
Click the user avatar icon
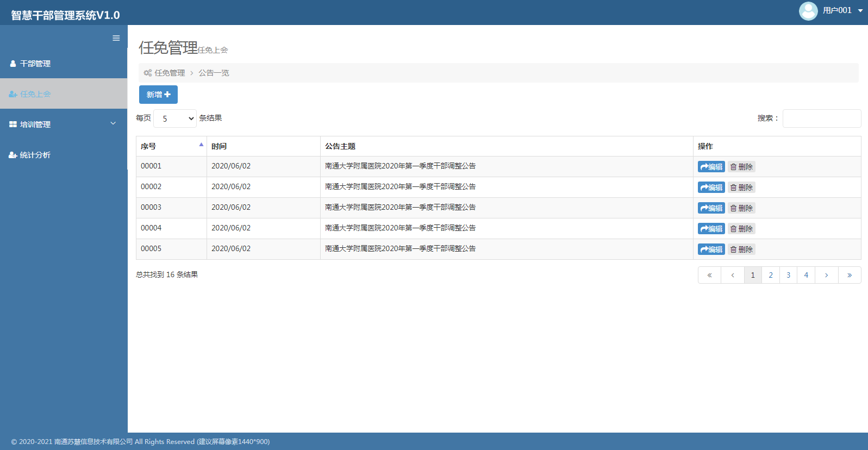808,11
